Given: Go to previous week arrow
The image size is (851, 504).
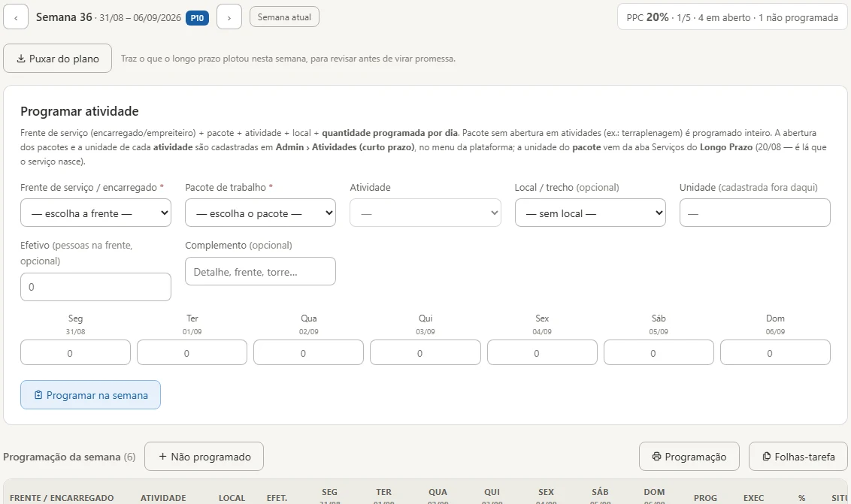Looking at the screenshot, I should point(16,17).
